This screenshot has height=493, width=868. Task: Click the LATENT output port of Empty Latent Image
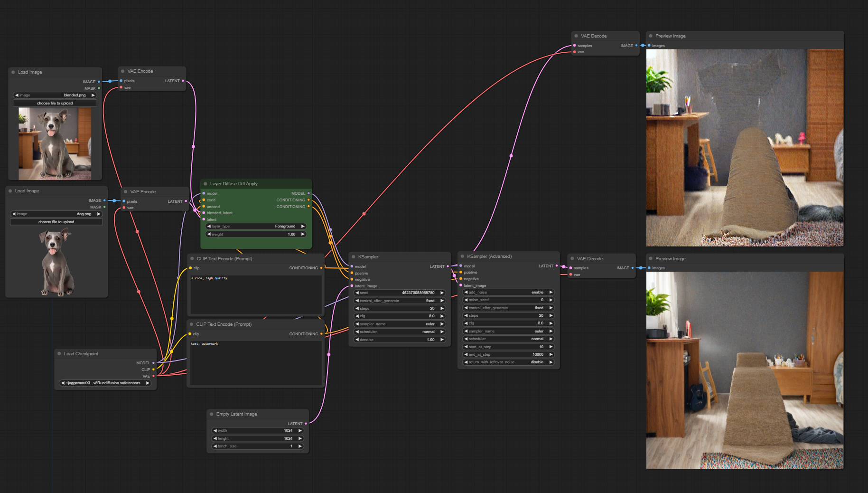tap(306, 424)
